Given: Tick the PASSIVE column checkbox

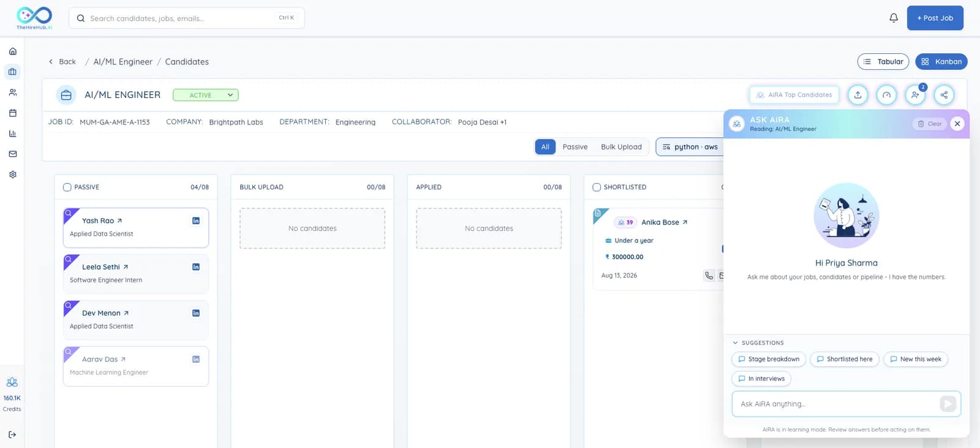Looking at the screenshot, I should pyautogui.click(x=67, y=188).
